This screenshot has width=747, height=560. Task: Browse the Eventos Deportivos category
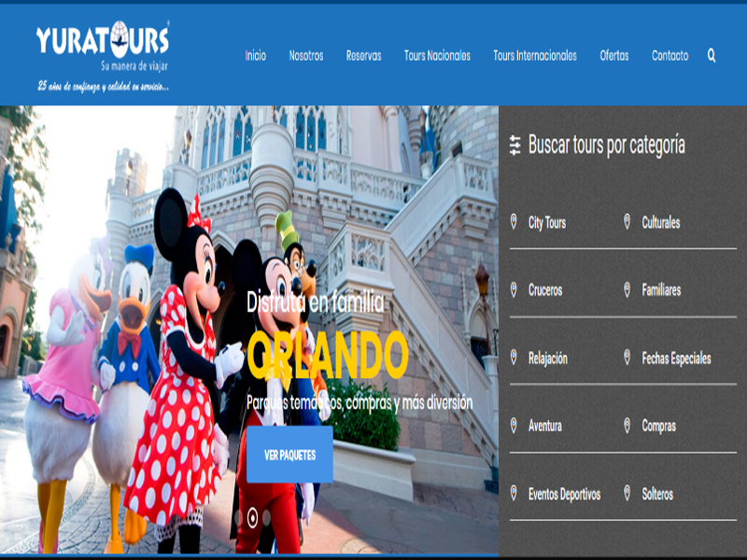(564, 495)
